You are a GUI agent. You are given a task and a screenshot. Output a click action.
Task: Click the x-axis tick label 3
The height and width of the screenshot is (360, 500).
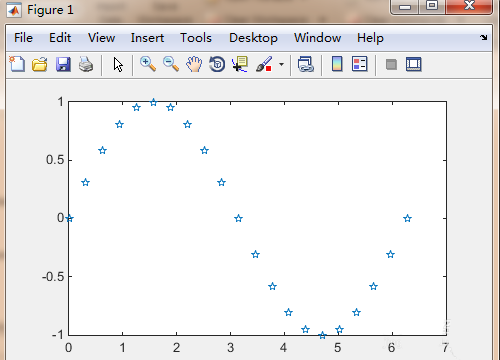click(x=230, y=348)
